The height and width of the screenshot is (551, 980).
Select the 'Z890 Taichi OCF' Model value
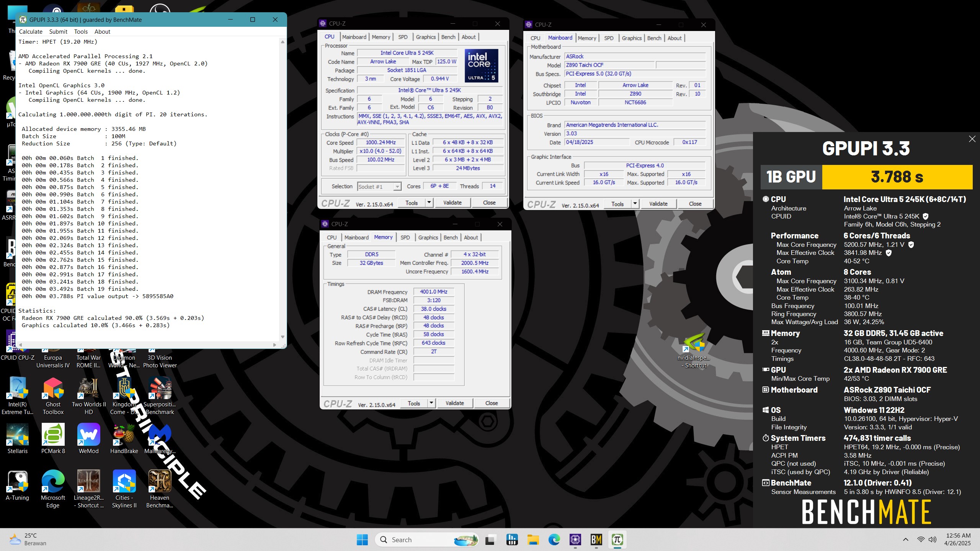[610, 65]
